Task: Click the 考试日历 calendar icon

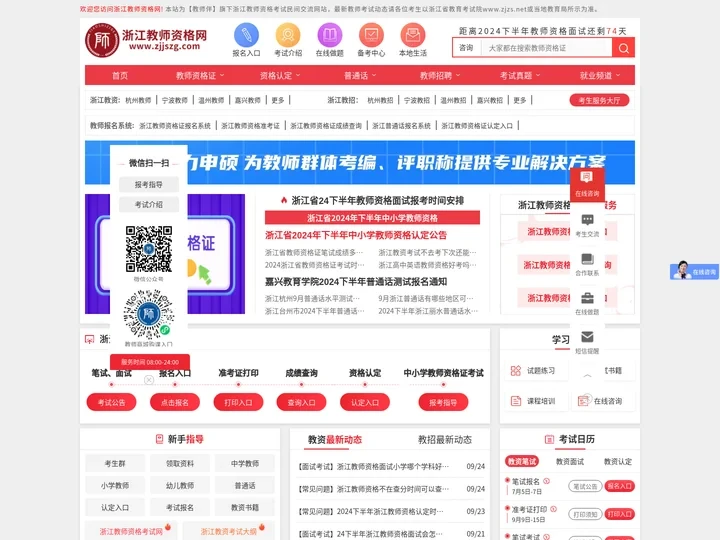Action: 549,439
